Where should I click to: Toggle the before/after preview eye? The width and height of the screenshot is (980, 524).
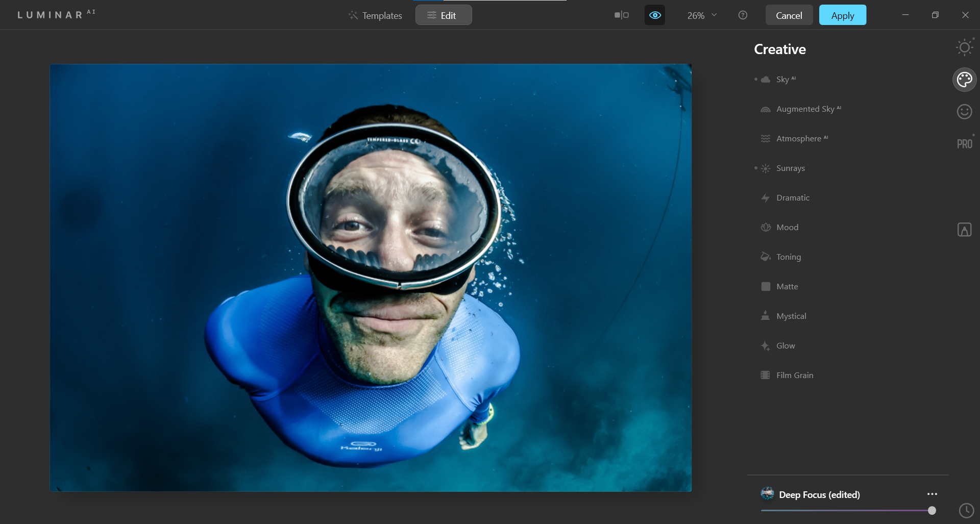[655, 15]
